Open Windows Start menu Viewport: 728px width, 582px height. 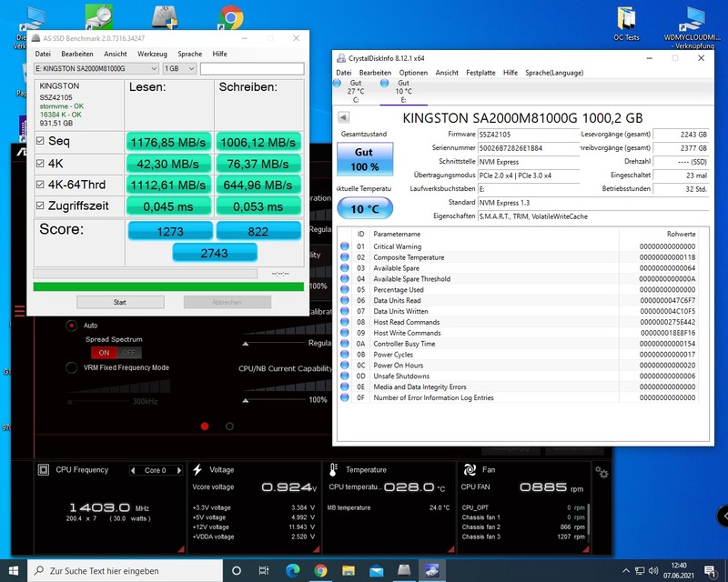[x=14, y=570]
